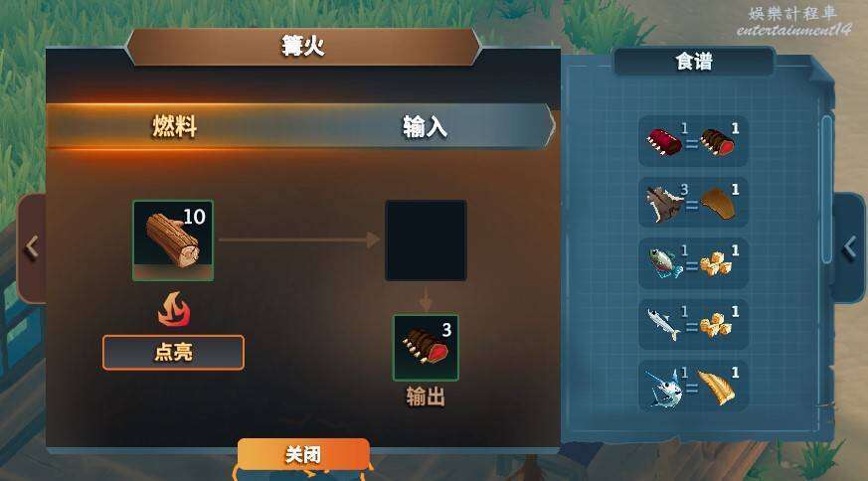
Task: Expand the left side arrow panel
Action: 32,247
